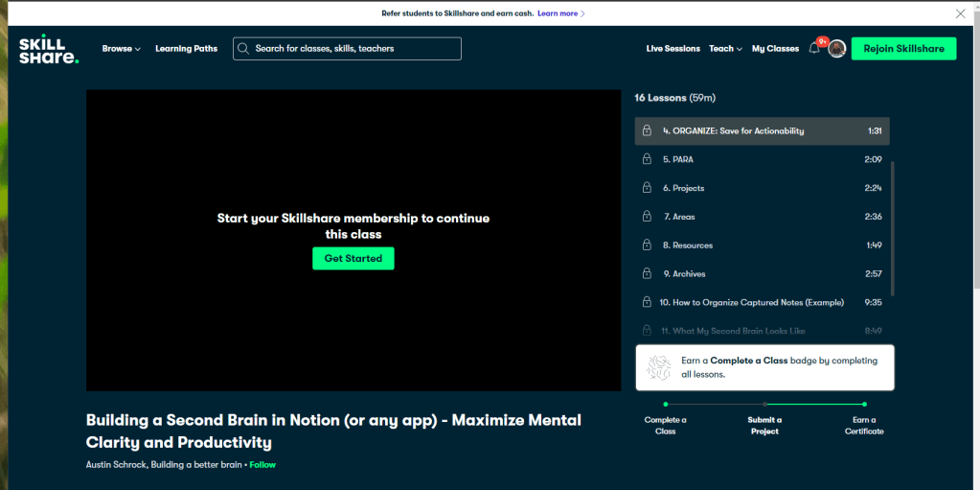Select lesson 7. Areas
The image size is (980, 490).
pyautogui.click(x=762, y=217)
